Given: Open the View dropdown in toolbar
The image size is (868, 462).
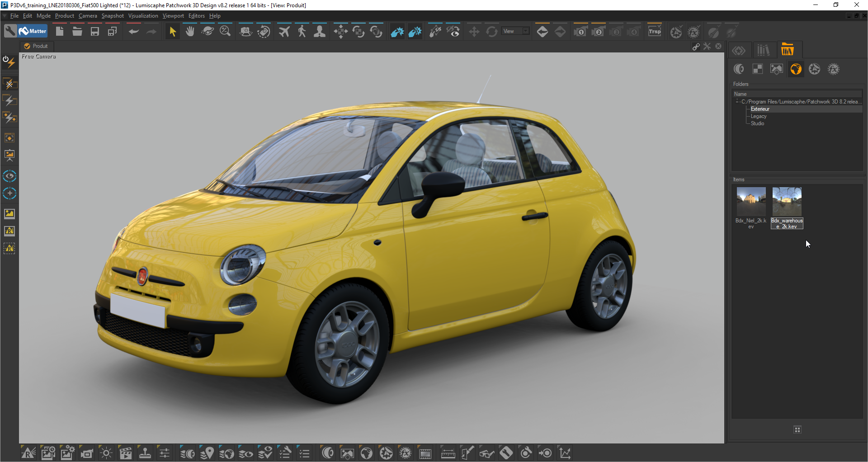Looking at the screenshot, I should click(x=516, y=31).
